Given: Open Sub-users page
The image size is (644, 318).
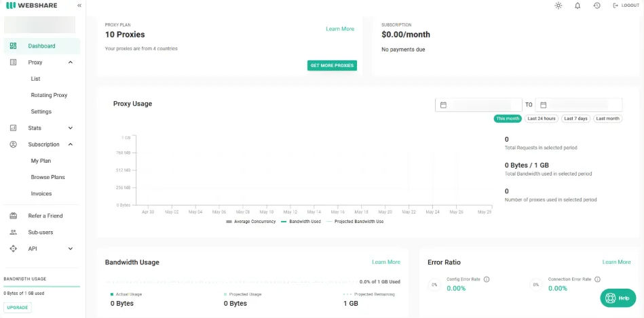Looking at the screenshot, I should tap(41, 233).
